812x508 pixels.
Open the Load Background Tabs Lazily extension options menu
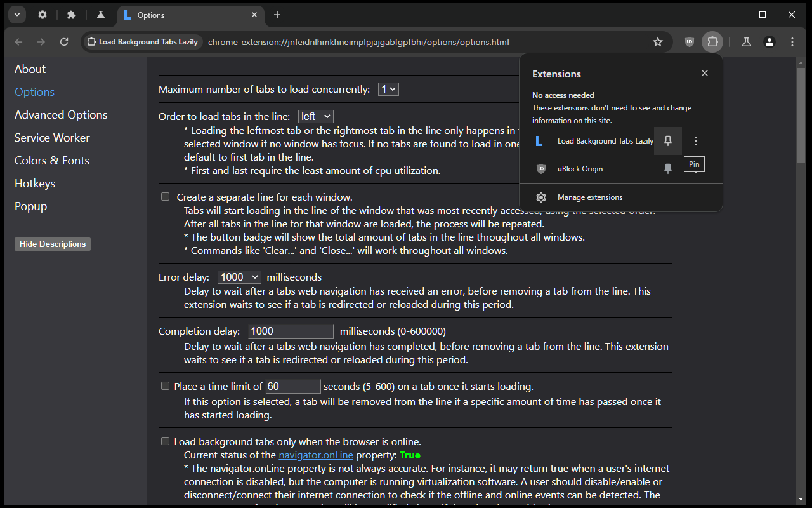point(696,140)
